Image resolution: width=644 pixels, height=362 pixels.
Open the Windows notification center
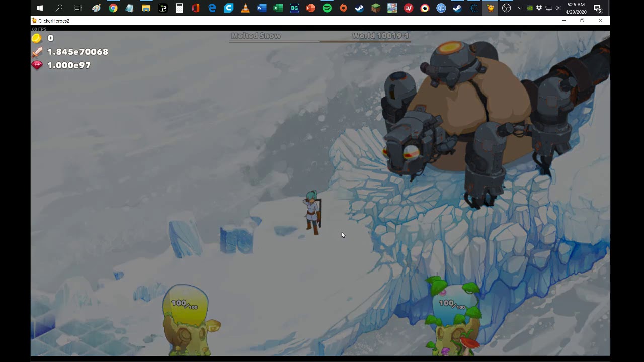[x=597, y=8]
